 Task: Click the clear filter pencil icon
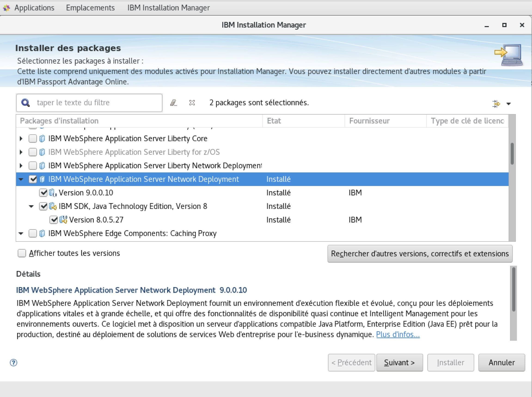[174, 103]
